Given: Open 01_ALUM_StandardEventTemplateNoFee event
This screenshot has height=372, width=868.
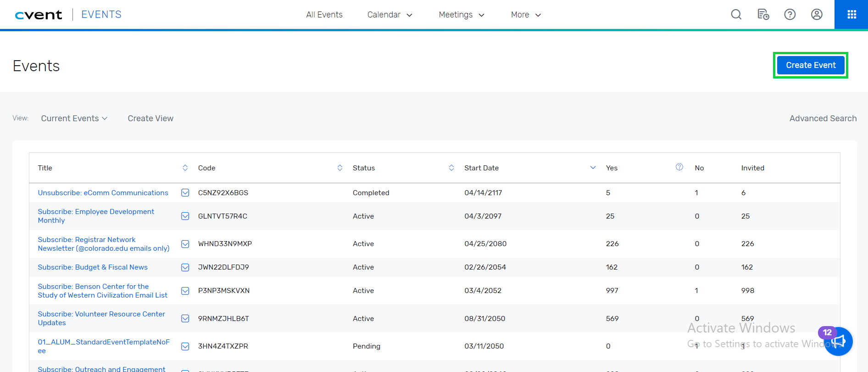Looking at the screenshot, I should click(104, 346).
